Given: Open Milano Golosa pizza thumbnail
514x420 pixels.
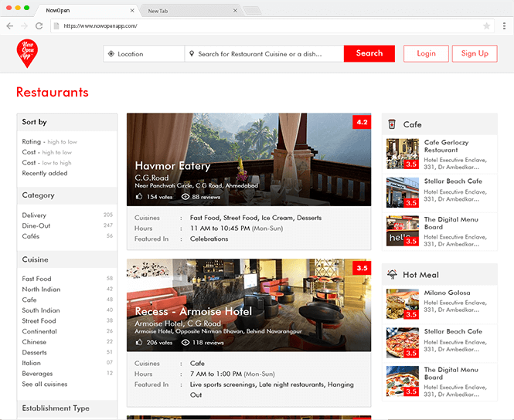Looking at the screenshot, I should (402, 304).
